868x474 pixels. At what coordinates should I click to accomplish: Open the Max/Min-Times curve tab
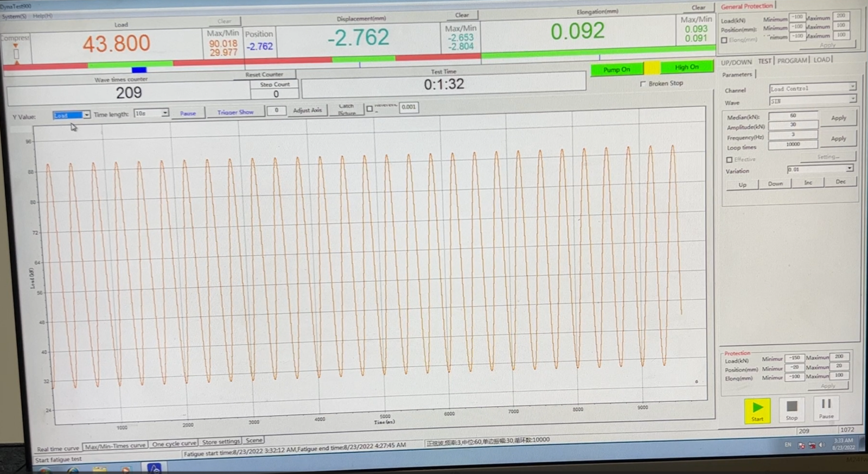[115, 446]
